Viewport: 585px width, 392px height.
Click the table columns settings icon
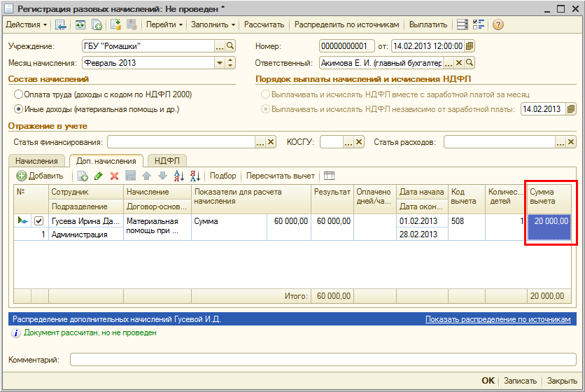(329, 176)
